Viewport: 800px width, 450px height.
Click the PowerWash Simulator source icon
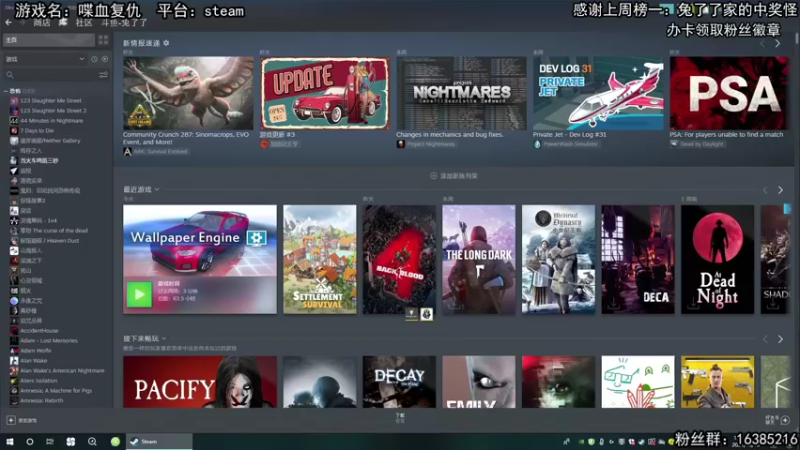[537, 144]
